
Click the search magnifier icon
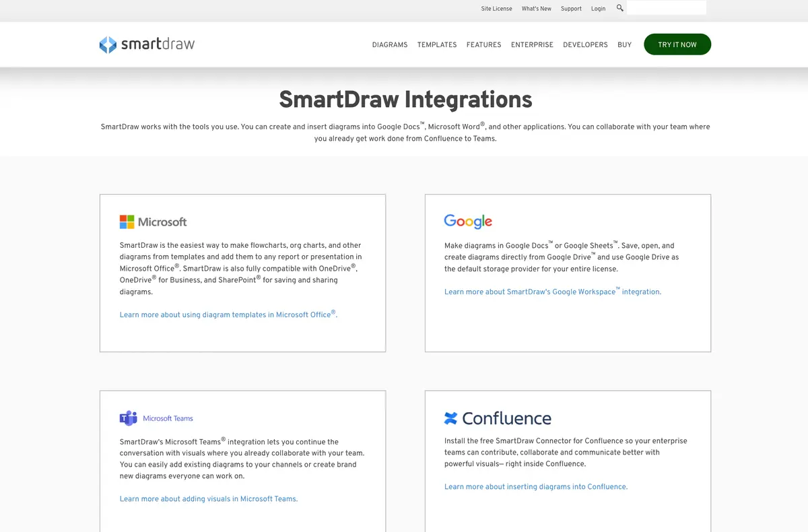click(x=620, y=8)
